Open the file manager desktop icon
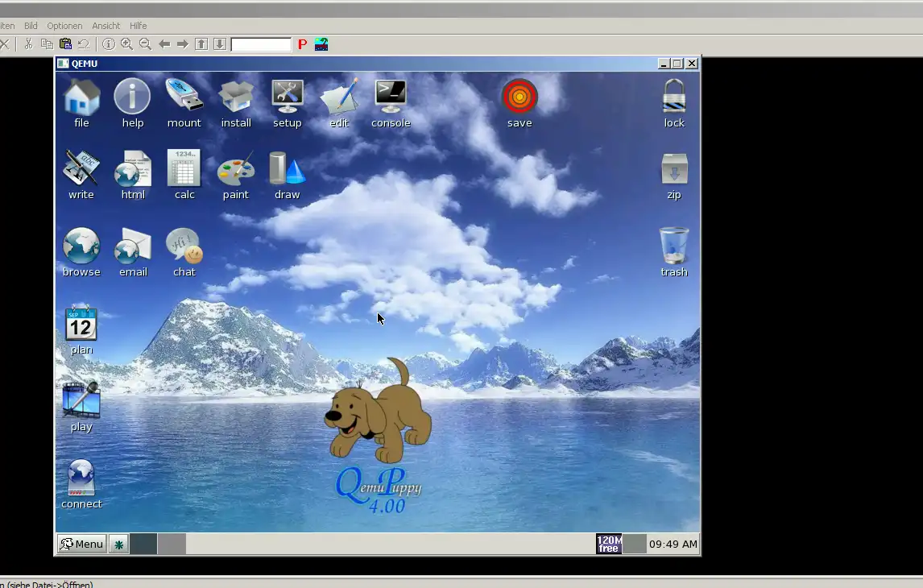This screenshot has height=588, width=923. (x=82, y=97)
